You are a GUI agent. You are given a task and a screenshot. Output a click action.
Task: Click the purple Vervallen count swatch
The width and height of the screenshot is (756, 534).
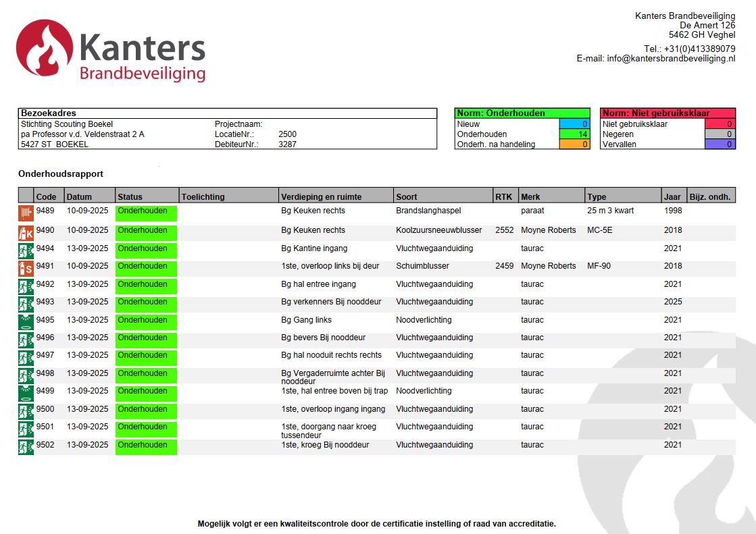pyautogui.click(x=720, y=144)
